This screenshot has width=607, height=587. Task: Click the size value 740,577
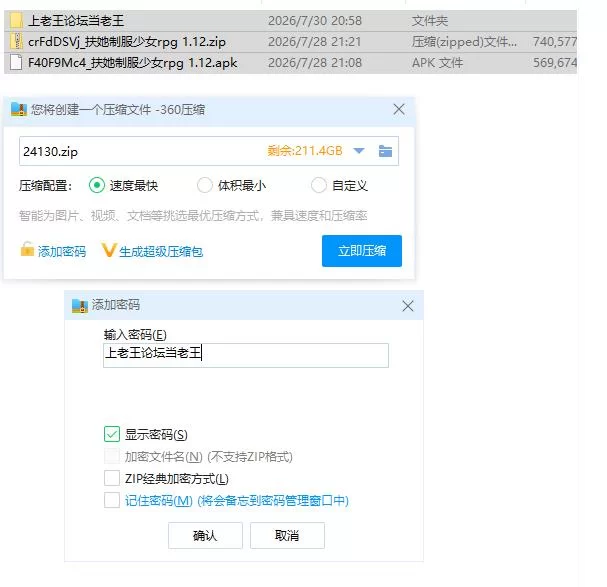click(555, 41)
